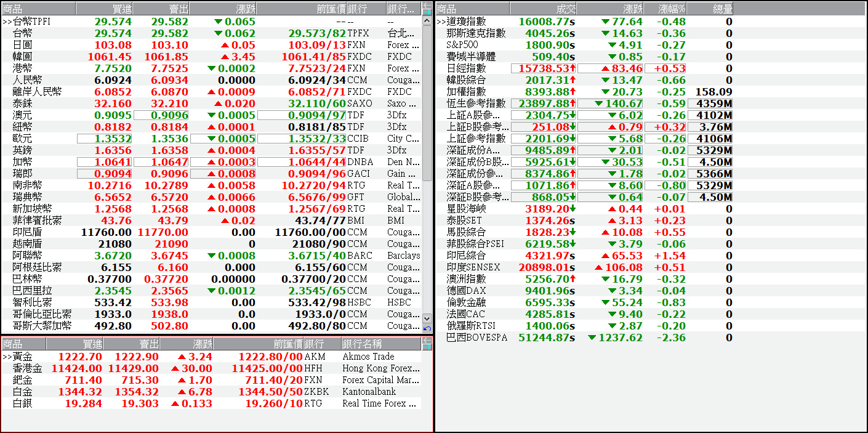868x433 pixels.
Task: Select the 泰銖 currency row
Action: point(212,103)
